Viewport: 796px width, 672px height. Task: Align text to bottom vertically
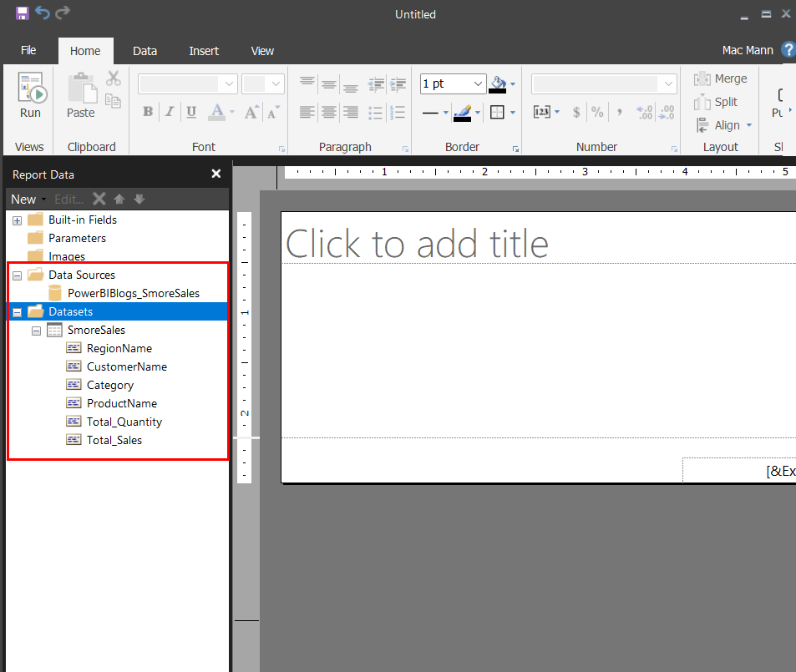coord(351,87)
